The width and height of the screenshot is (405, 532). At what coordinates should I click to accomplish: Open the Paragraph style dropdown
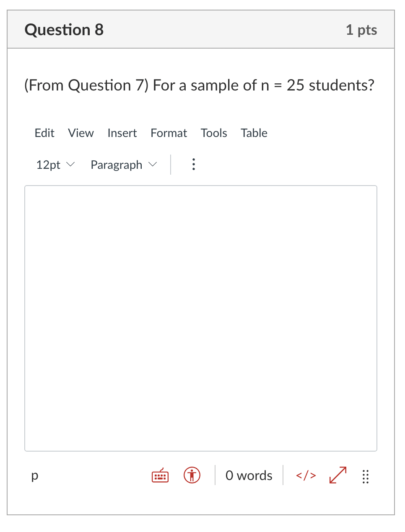pos(116,165)
